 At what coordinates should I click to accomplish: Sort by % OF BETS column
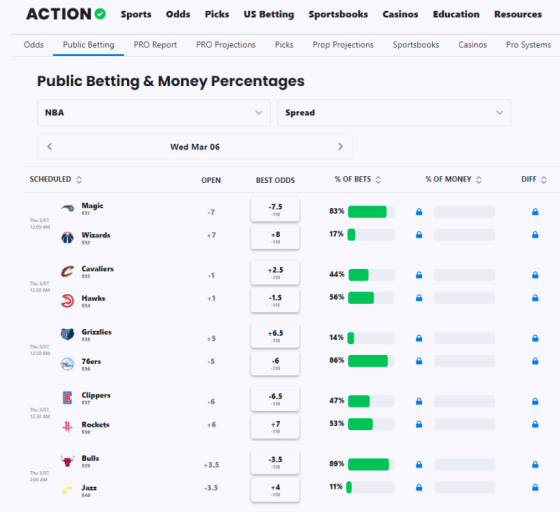(358, 179)
